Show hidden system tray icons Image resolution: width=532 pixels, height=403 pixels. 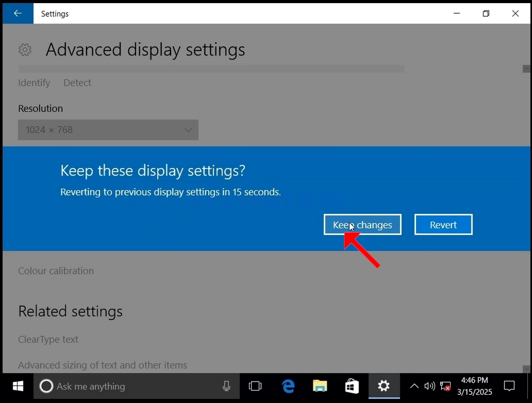pos(414,386)
